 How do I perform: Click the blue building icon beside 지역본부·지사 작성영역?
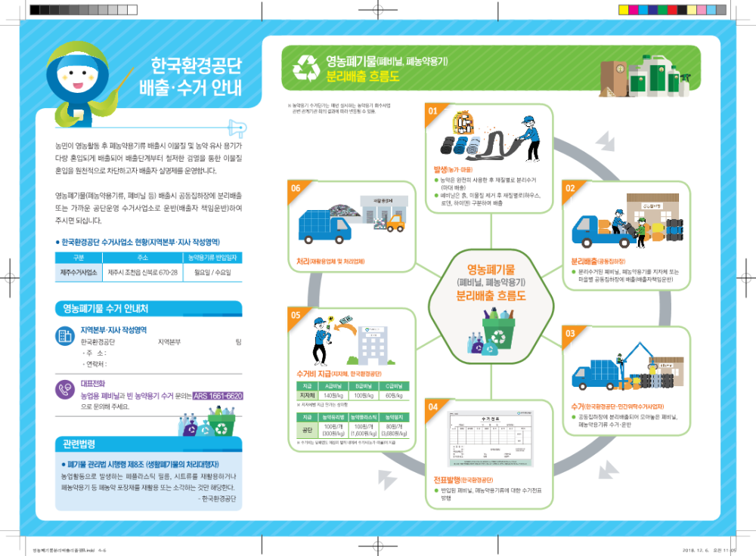click(64, 336)
